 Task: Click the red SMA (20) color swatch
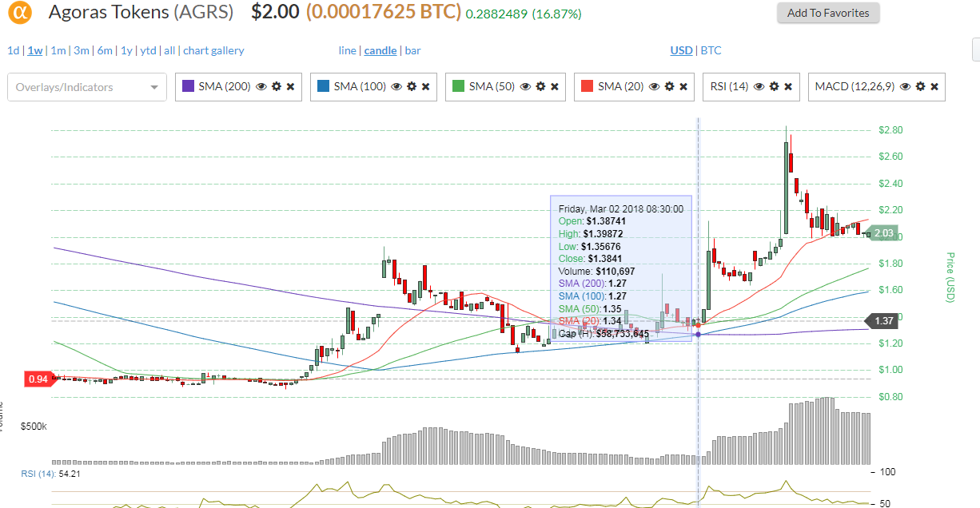coord(588,86)
